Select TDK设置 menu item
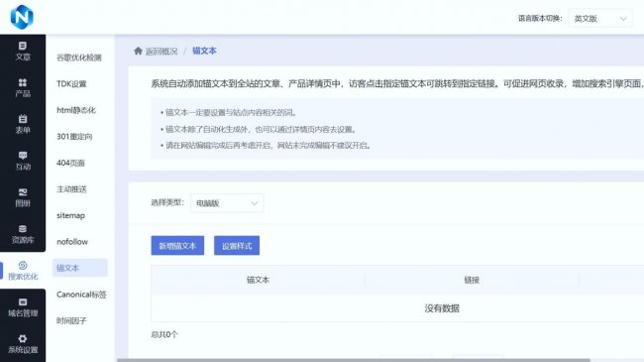 [71, 84]
